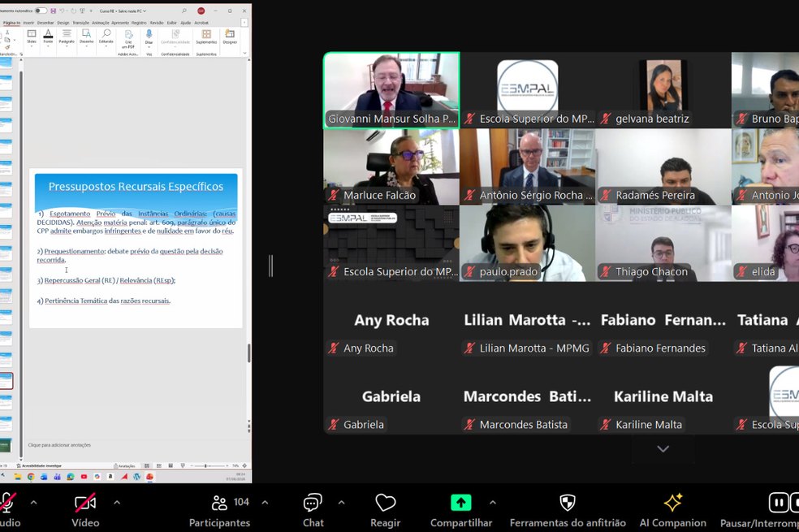
Task: Open the Animações ribbon tab
Action: pos(101,23)
